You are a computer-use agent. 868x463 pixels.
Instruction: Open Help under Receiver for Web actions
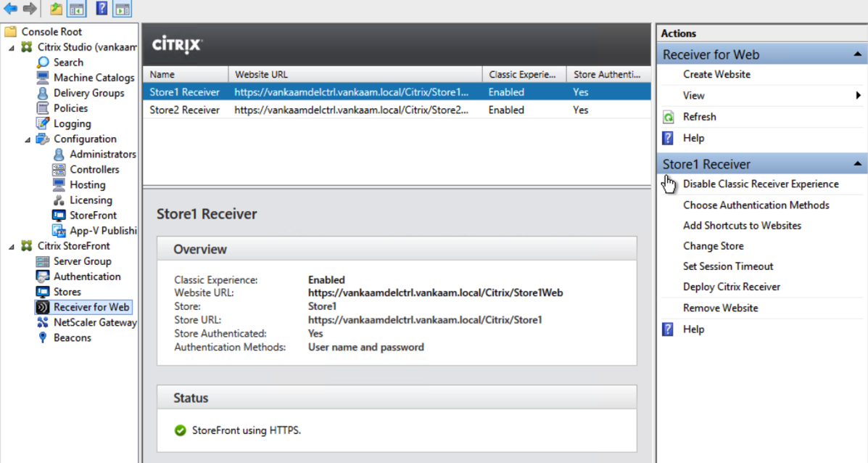(x=694, y=138)
